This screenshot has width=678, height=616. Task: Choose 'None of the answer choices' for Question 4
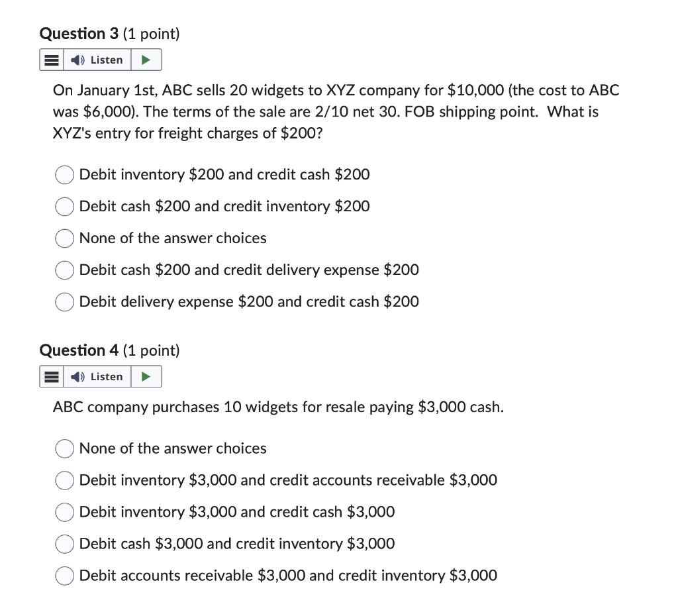64,448
